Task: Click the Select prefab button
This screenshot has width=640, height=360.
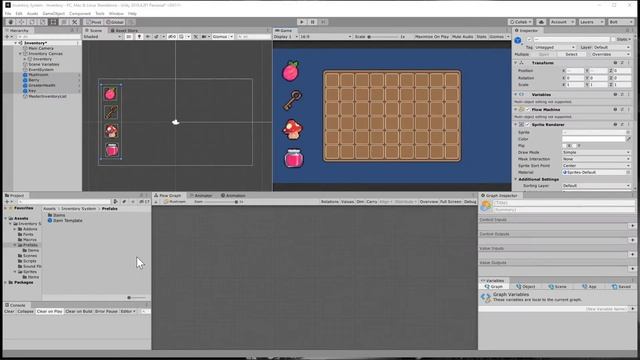Action: (571, 54)
